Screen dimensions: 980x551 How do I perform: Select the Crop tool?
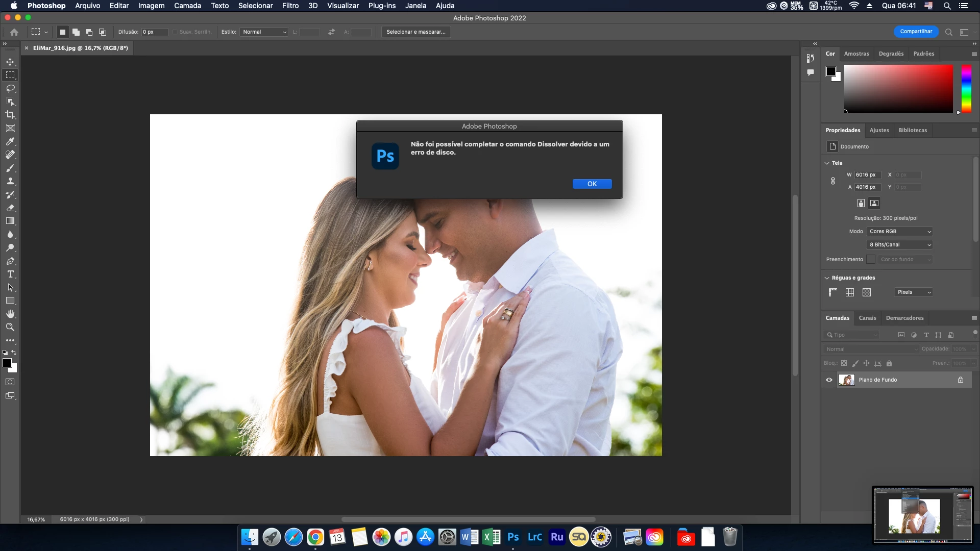coord(10,115)
